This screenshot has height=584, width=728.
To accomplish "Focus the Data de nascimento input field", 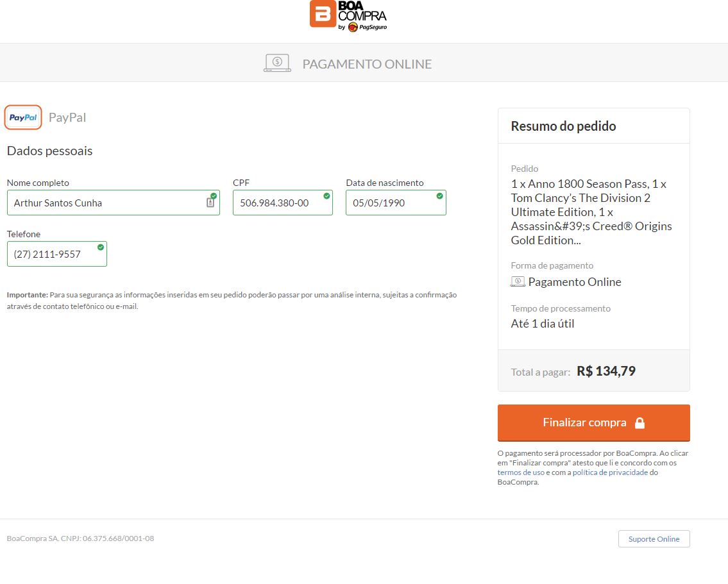I will (396, 203).
